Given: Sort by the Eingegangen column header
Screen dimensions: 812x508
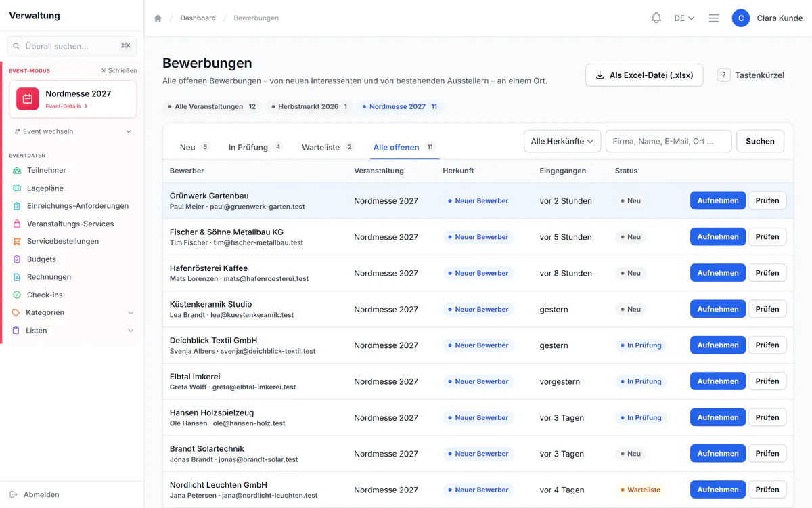Looking at the screenshot, I should 562,171.
